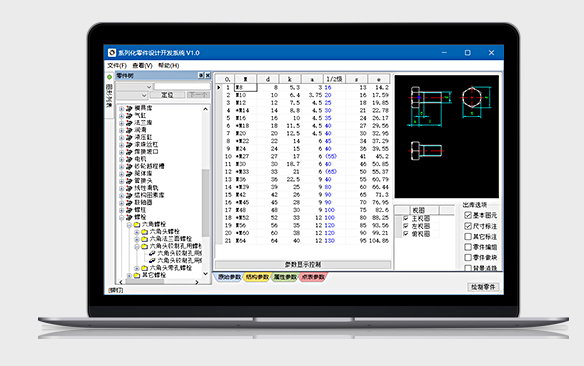
Task: Open the 查看(V) menu
Action: point(142,66)
